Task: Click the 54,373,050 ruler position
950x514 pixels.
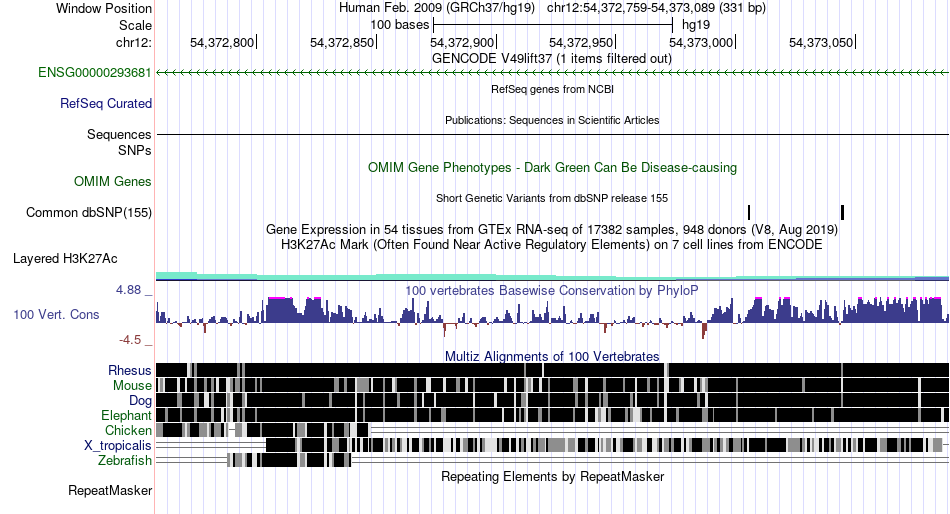Action: [x=822, y=42]
